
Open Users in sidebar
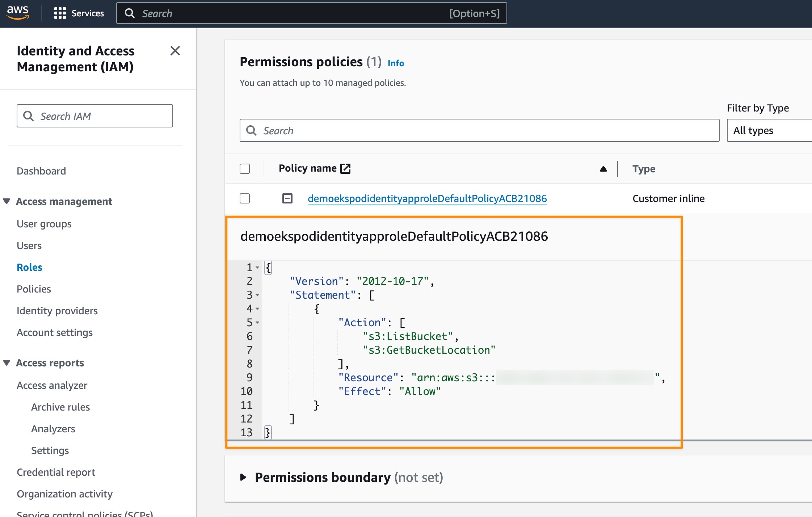29,245
